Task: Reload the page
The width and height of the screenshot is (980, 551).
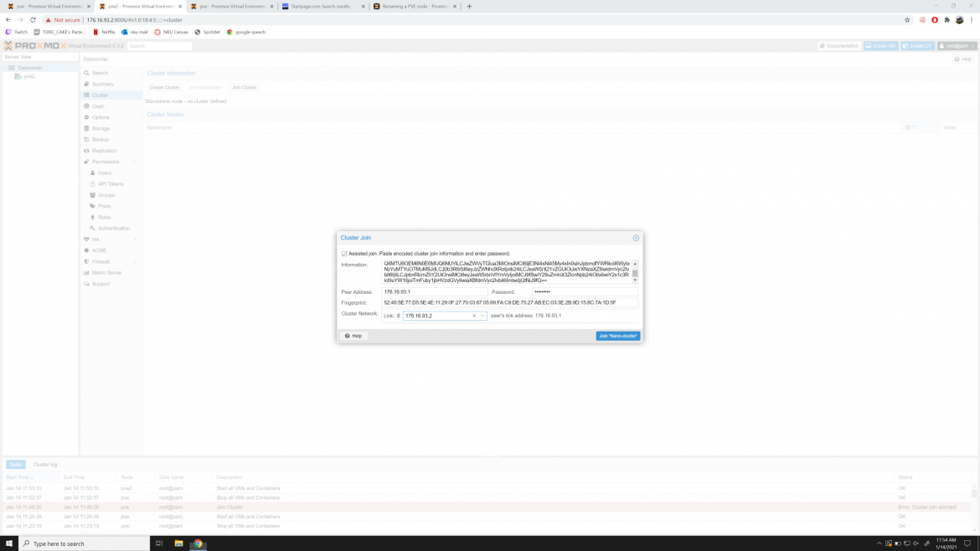Action: (34, 20)
